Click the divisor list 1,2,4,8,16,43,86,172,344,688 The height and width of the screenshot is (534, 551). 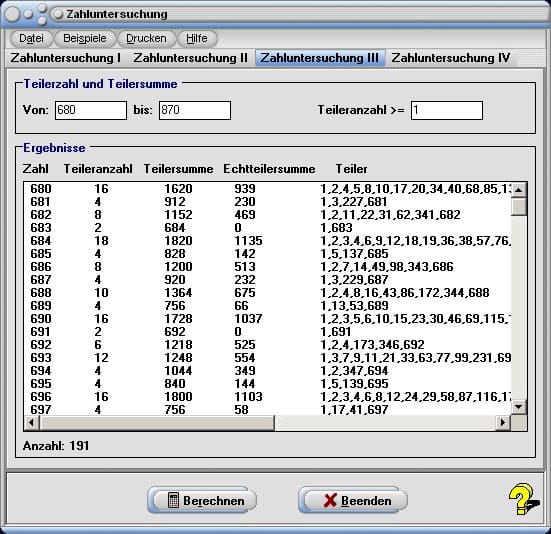tap(404, 293)
